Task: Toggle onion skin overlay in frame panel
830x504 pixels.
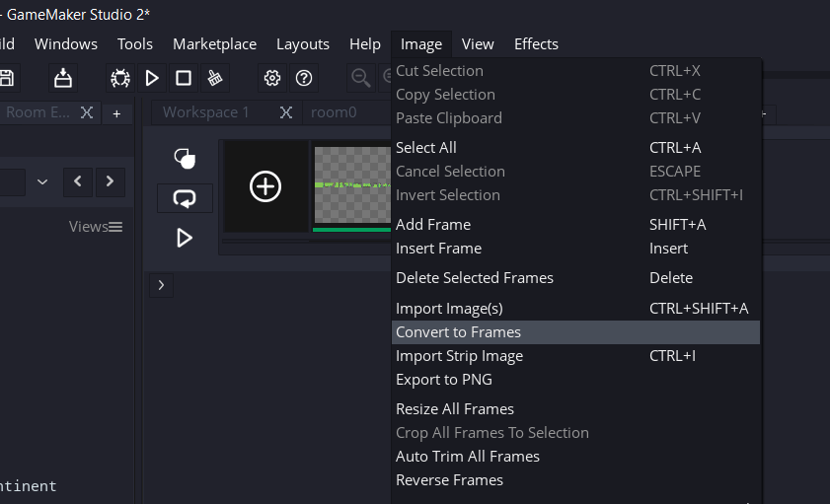Action: [x=185, y=158]
